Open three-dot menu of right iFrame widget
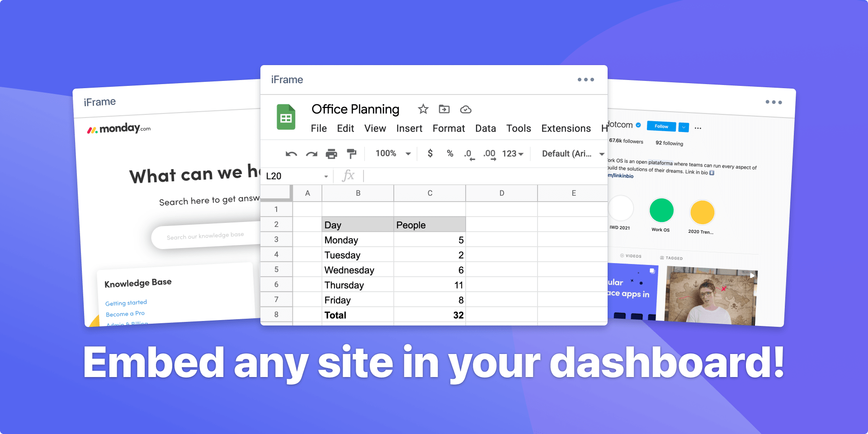 [x=774, y=102]
